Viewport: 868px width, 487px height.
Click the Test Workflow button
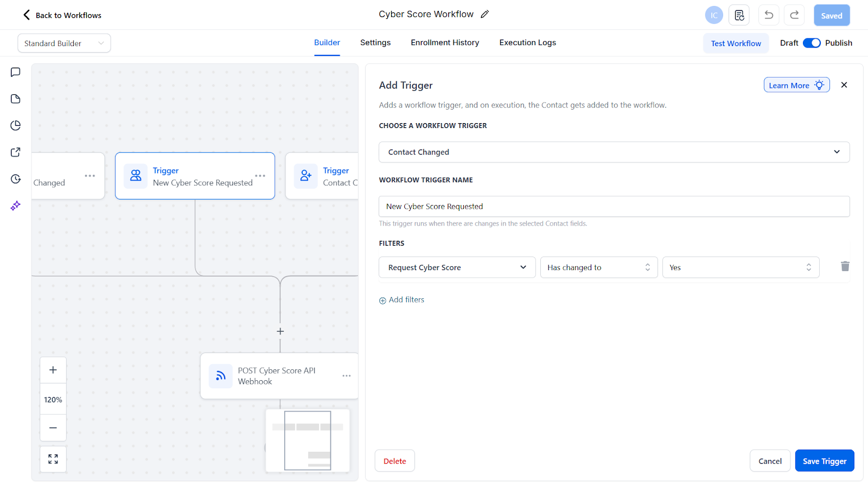(736, 43)
